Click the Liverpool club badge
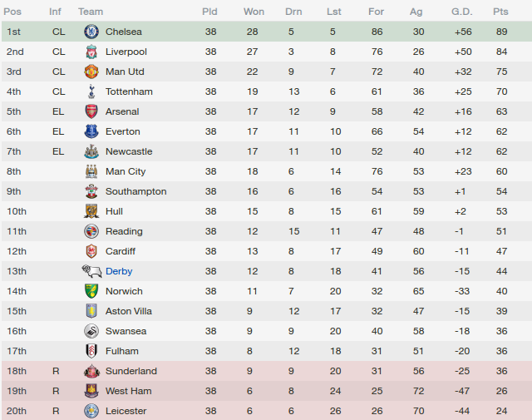The height and width of the screenshot is (420, 532). (91, 52)
